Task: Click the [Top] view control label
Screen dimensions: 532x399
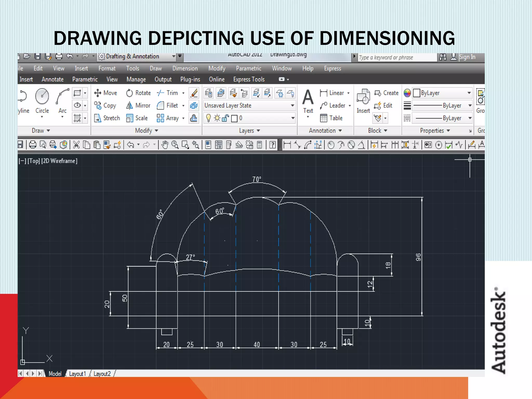Action: click(34, 161)
